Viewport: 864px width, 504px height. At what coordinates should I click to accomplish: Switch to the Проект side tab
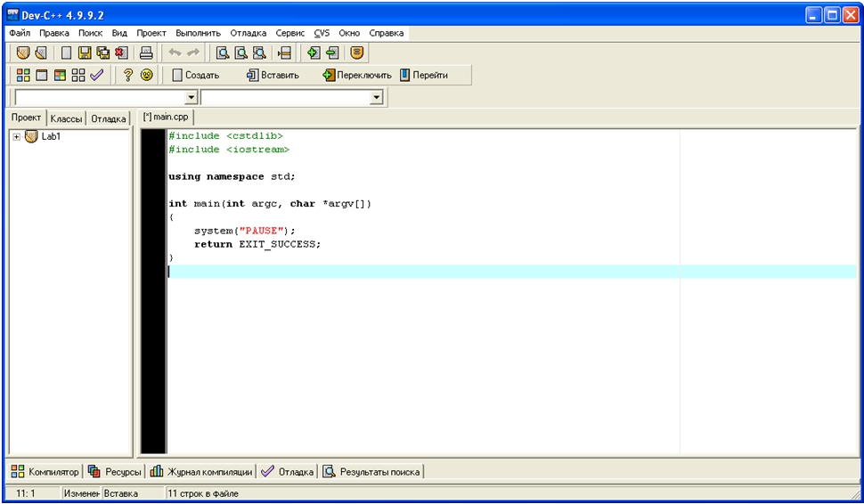[26, 118]
